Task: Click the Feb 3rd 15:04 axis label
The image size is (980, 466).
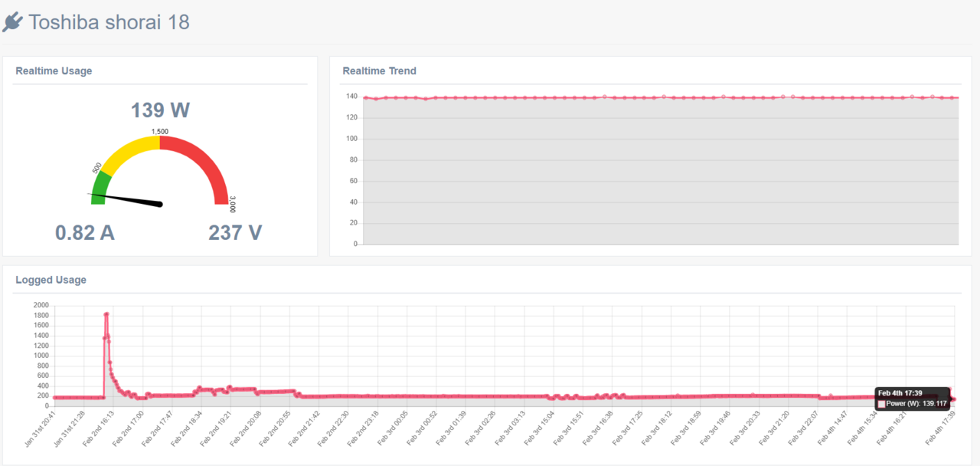Action: (541, 429)
